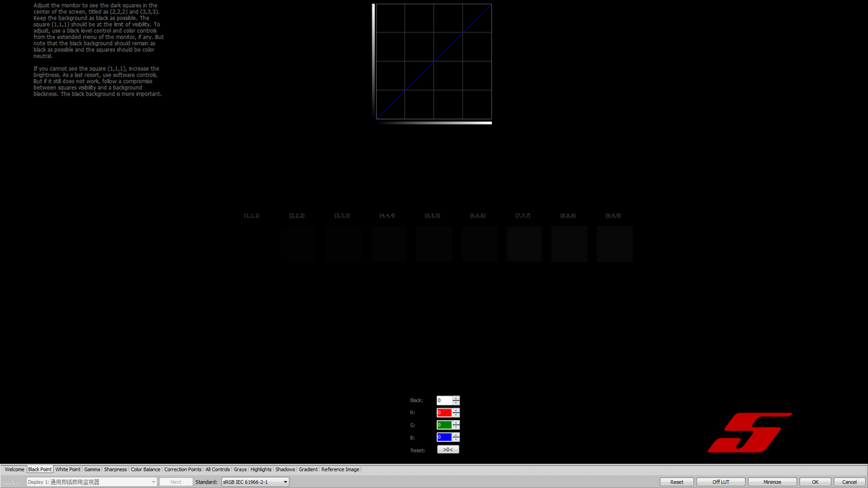Click the (9,9,9) dark test square
Viewport: 868px width, 488px height.
[x=614, y=244]
